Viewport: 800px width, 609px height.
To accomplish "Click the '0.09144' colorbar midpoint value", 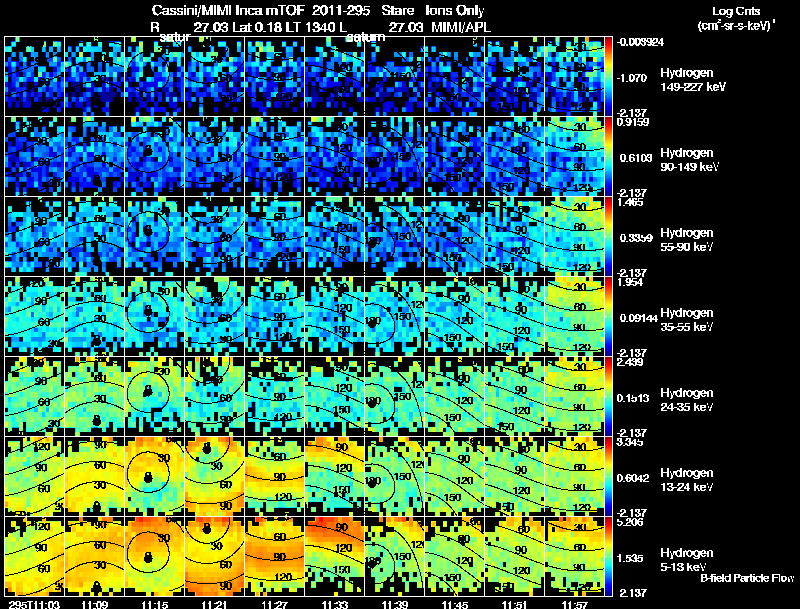I will click(x=638, y=318).
